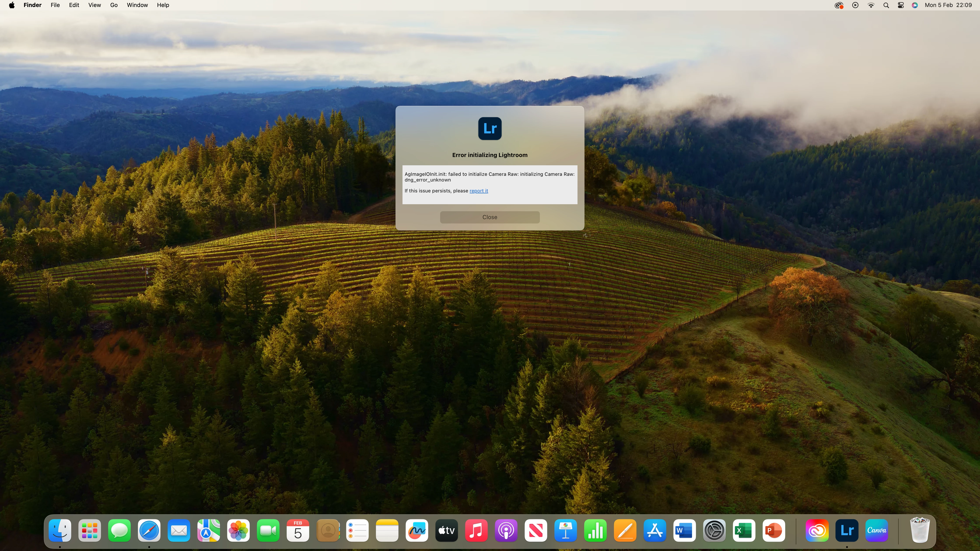
Task: Launch Canva from the Dock
Action: pos(877,530)
